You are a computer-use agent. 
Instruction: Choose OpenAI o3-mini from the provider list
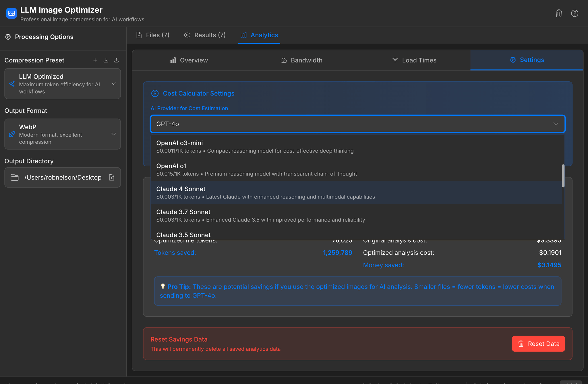tap(356, 147)
